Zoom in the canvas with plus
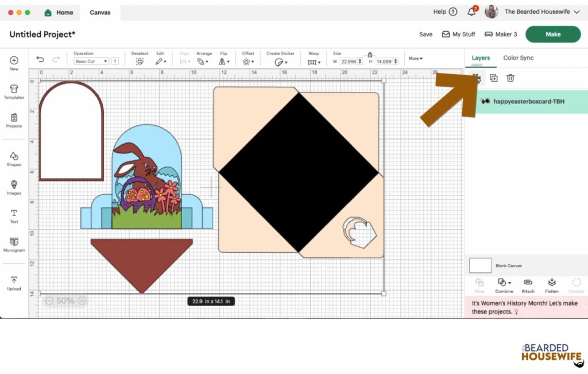Image resolution: width=588 pixels, height=374 pixels. (82, 301)
